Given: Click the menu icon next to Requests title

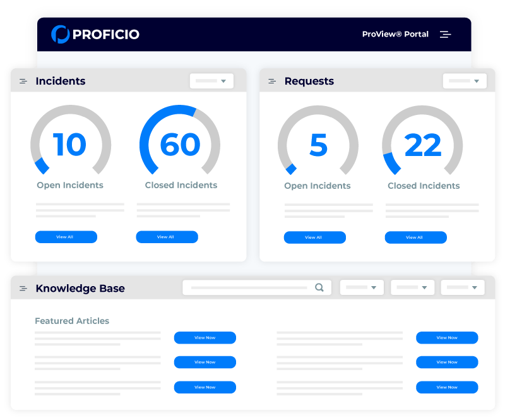Looking at the screenshot, I should coord(273,81).
